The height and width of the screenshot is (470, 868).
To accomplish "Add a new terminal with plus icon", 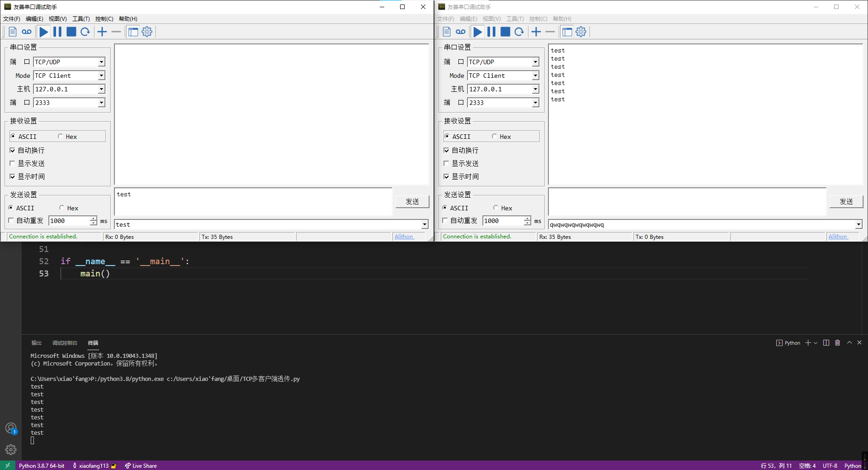I will (x=808, y=343).
